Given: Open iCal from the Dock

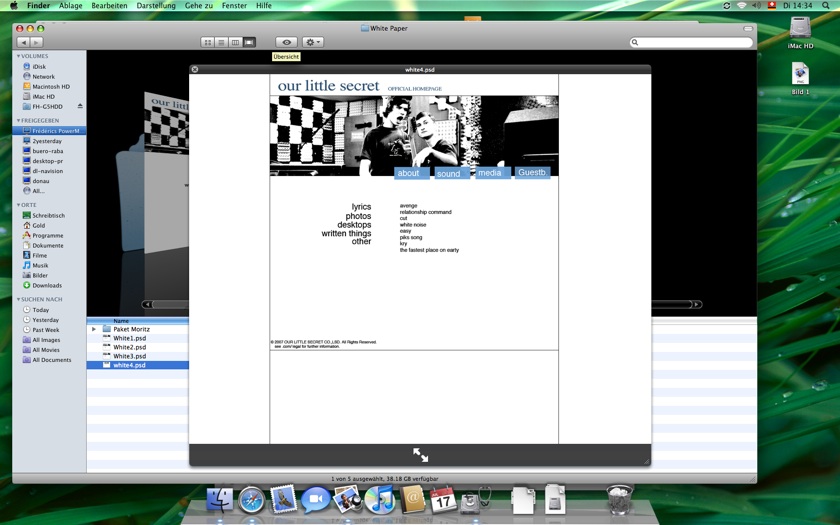Looking at the screenshot, I should pos(444,500).
